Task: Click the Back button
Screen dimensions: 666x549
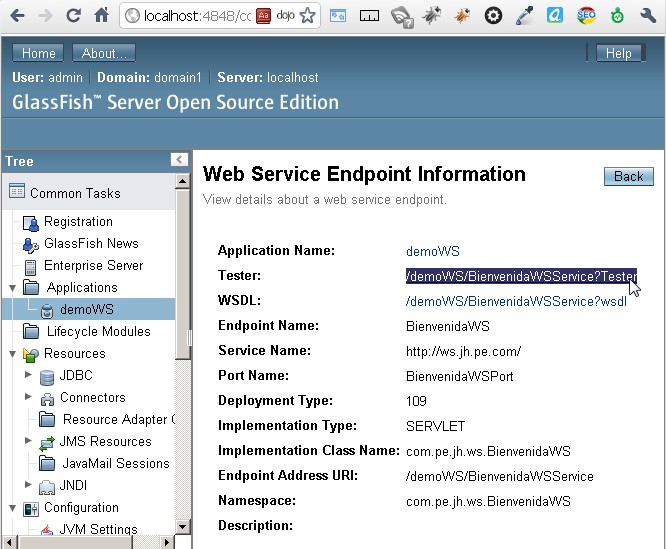Action: 629,176
